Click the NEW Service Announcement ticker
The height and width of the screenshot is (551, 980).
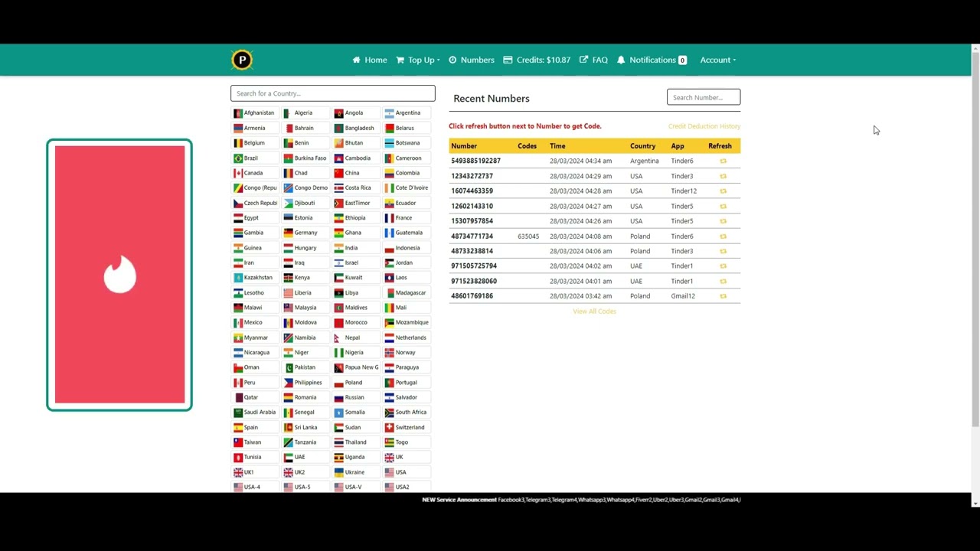[x=581, y=500]
